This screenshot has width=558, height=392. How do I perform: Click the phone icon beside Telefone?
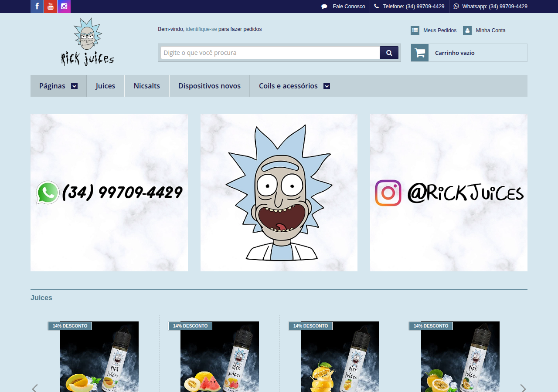(x=377, y=7)
